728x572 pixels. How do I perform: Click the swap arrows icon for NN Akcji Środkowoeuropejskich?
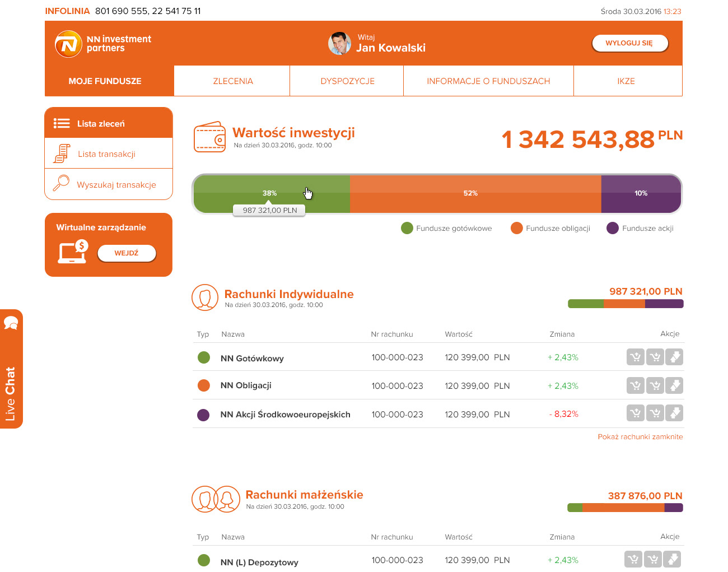pyautogui.click(x=674, y=413)
